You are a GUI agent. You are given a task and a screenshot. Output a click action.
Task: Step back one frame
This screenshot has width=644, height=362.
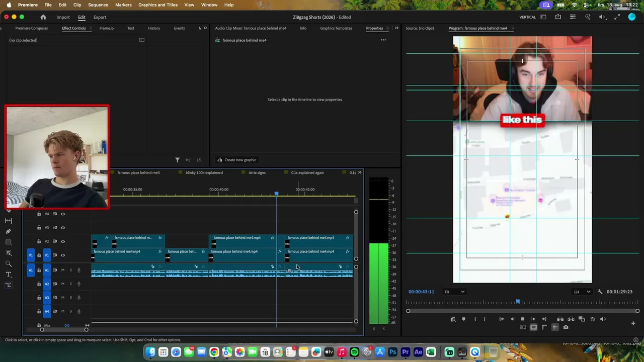click(512, 319)
